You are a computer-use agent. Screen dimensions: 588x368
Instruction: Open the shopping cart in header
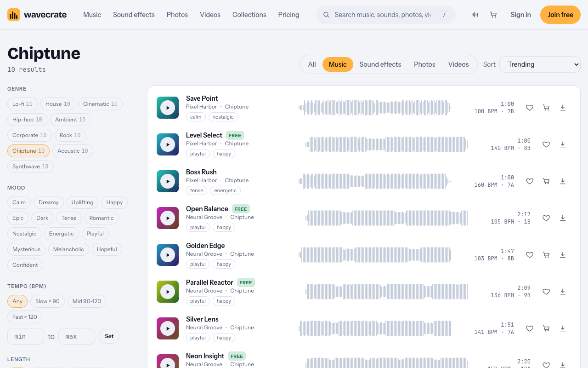493,15
